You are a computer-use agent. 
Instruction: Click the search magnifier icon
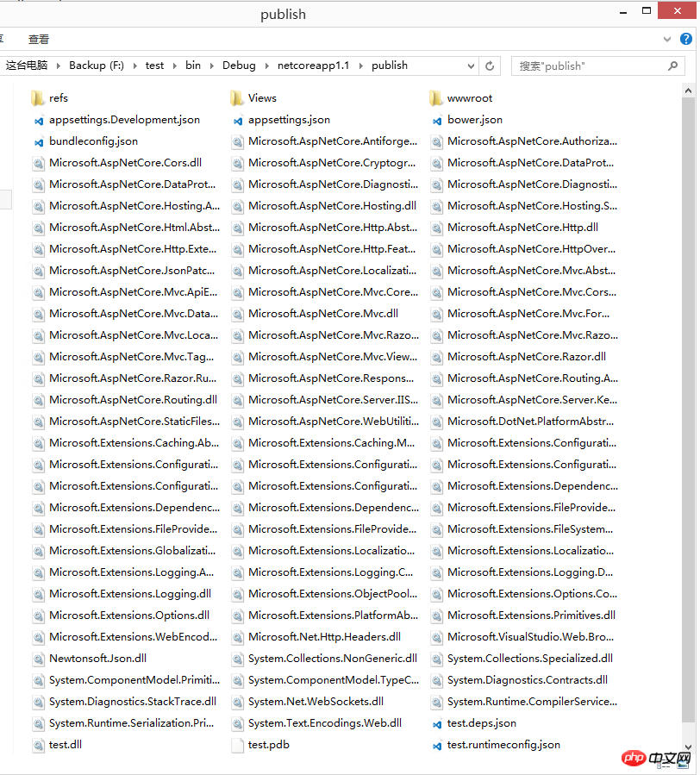pos(672,66)
